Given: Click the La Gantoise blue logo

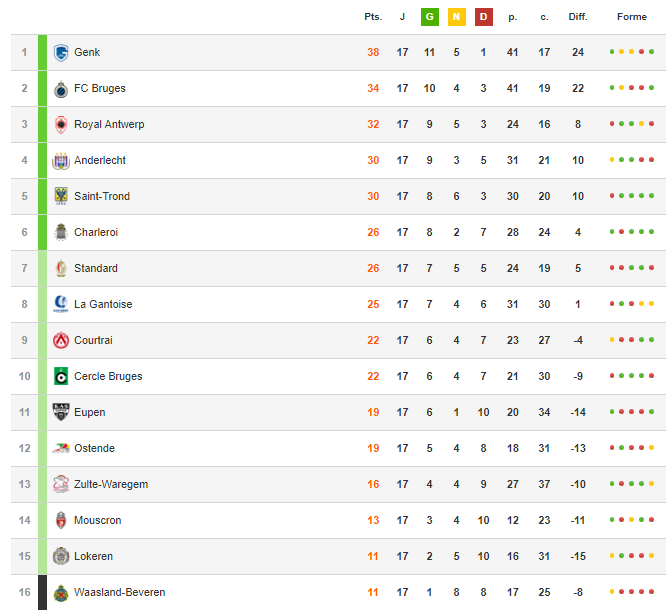Looking at the screenshot, I should pyautogui.click(x=61, y=304).
